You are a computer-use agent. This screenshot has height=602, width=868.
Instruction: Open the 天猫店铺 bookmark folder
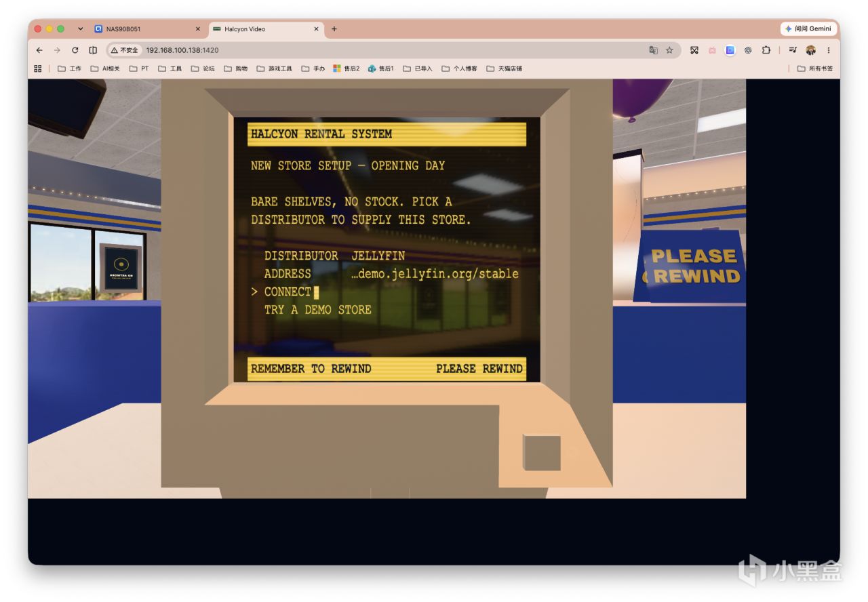pyautogui.click(x=505, y=68)
